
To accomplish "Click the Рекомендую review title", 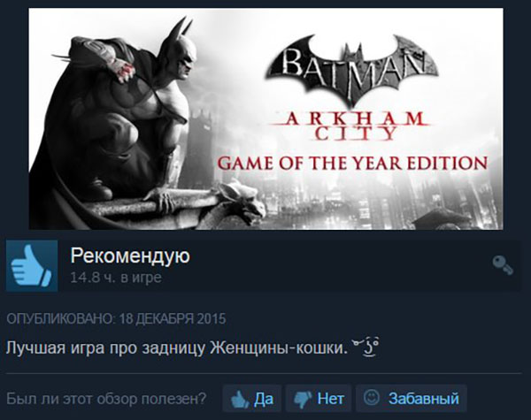I will [x=130, y=256].
